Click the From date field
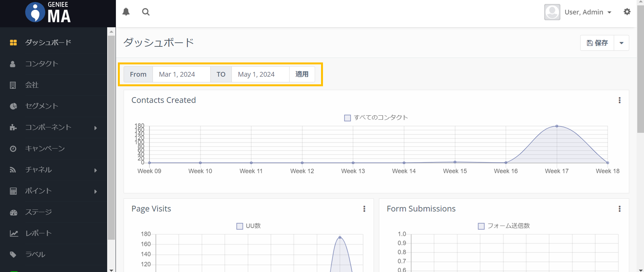The height and width of the screenshot is (272, 644). point(181,74)
